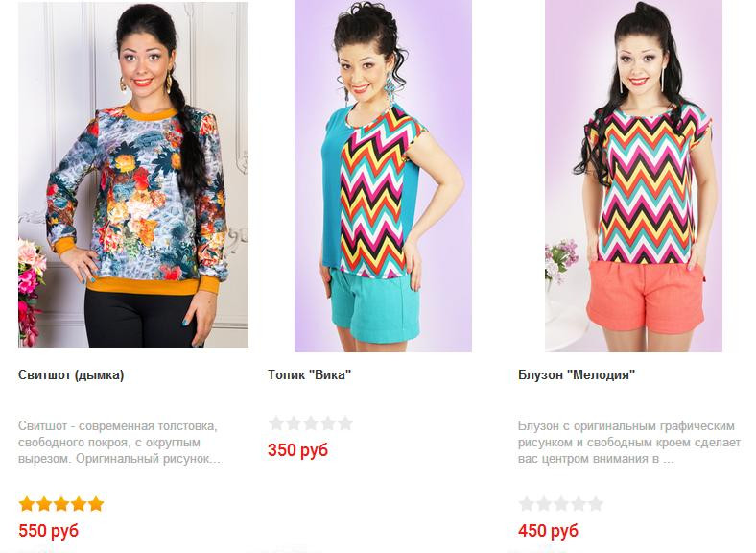Click the 450 руб price
The image size is (756, 553).
[548, 531]
